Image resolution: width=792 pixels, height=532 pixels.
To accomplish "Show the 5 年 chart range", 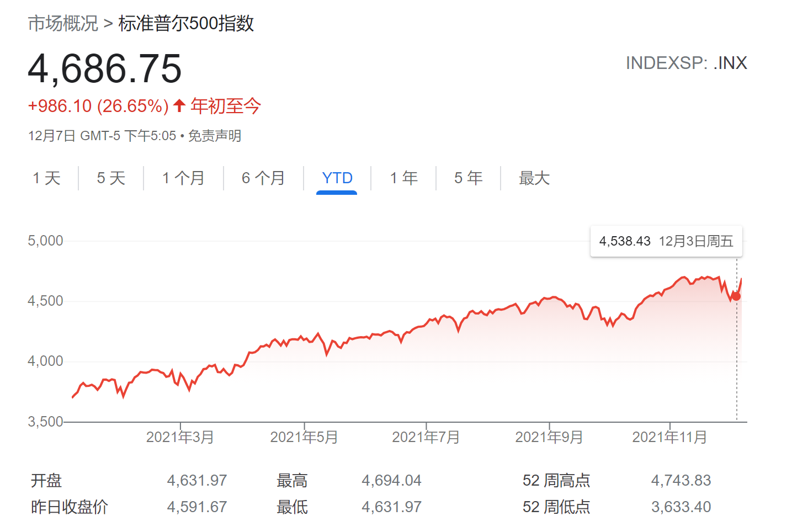I will point(468,178).
